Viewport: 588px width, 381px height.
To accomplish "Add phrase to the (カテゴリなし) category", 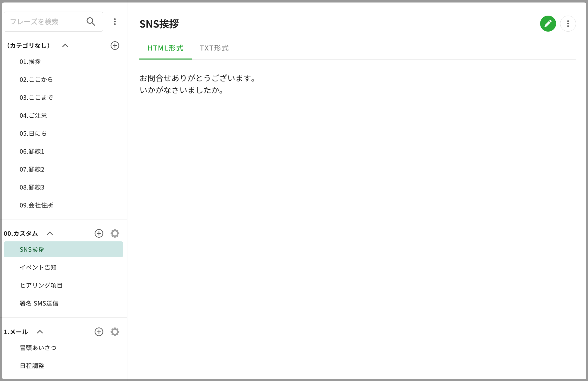I will click(115, 46).
